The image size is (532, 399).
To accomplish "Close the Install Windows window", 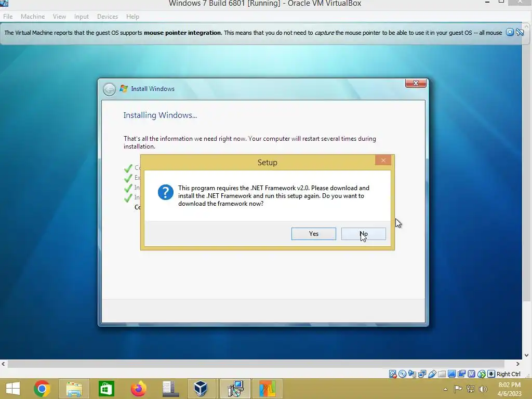I will click(x=416, y=83).
